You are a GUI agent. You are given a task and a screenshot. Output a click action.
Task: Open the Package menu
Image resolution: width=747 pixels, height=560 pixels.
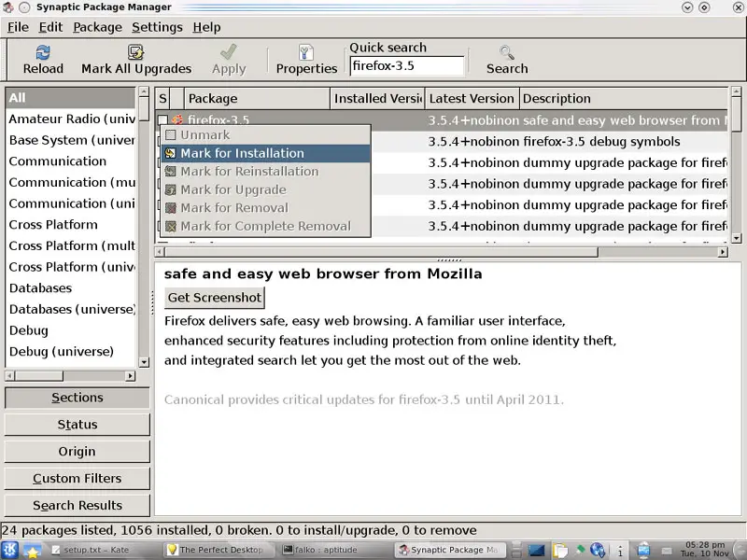coord(98,27)
